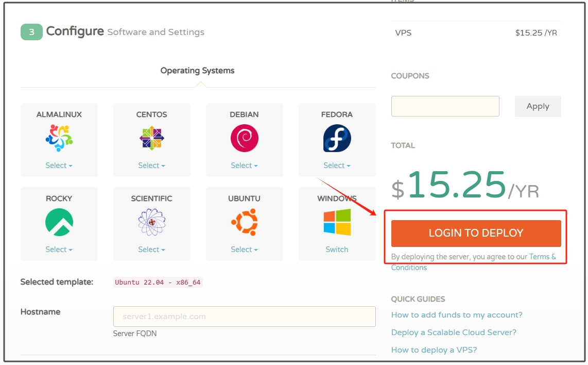Open the CentOS Select dropdown
The image size is (588, 365).
[x=151, y=165]
